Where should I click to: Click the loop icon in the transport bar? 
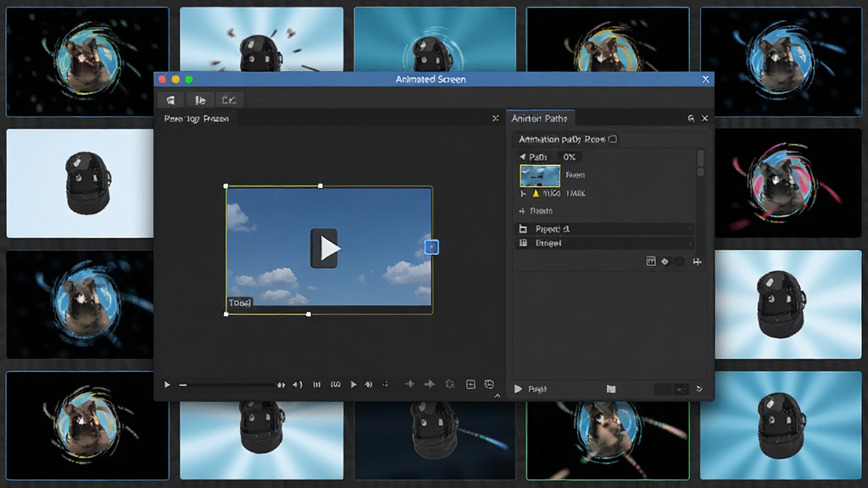pos(336,385)
